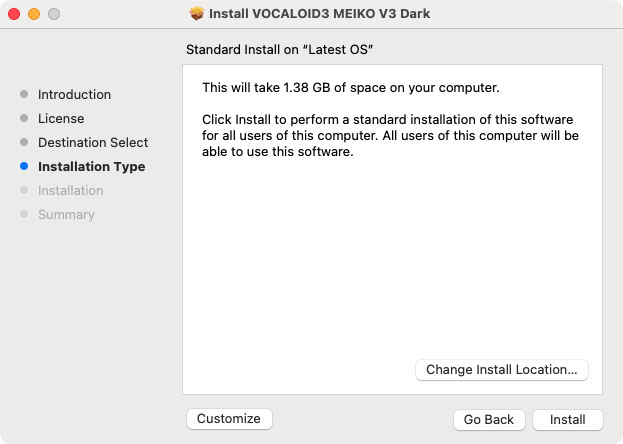This screenshot has width=623, height=444.
Task: Minimize the installer with the yellow button
Action: click(x=34, y=14)
